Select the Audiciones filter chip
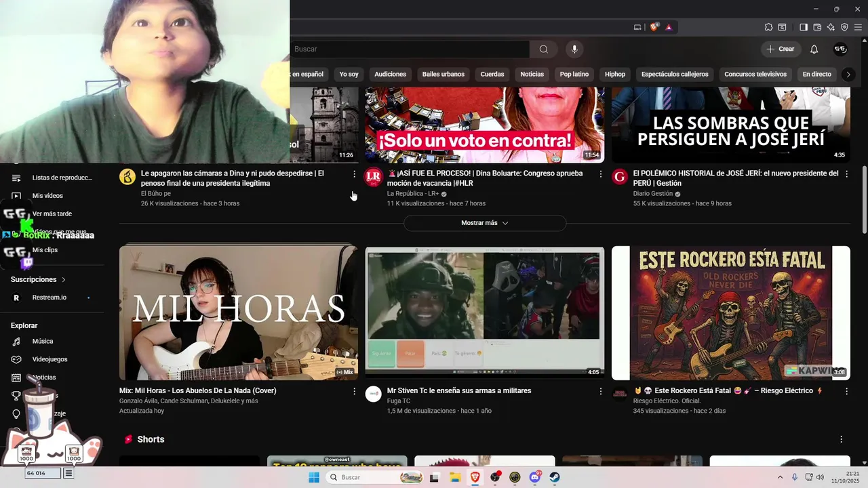The height and width of the screenshot is (488, 868). click(x=390, y=74)
